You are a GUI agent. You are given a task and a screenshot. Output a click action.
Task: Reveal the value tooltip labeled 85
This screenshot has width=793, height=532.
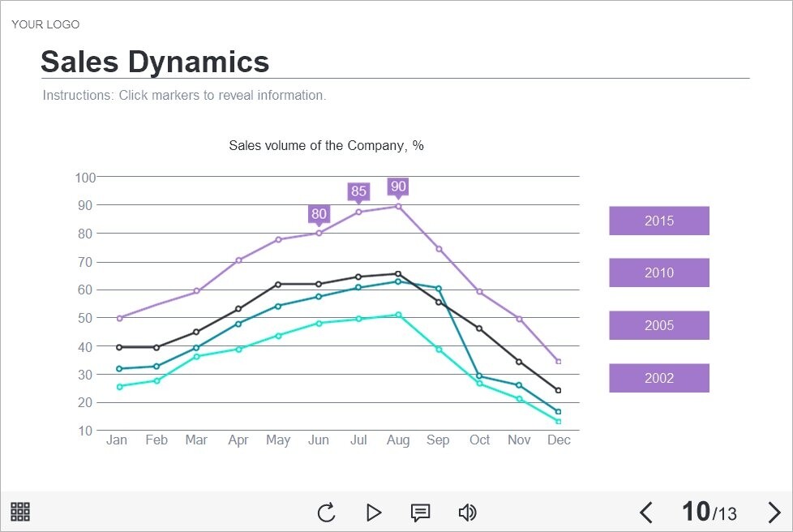click(x=358, y=191)
